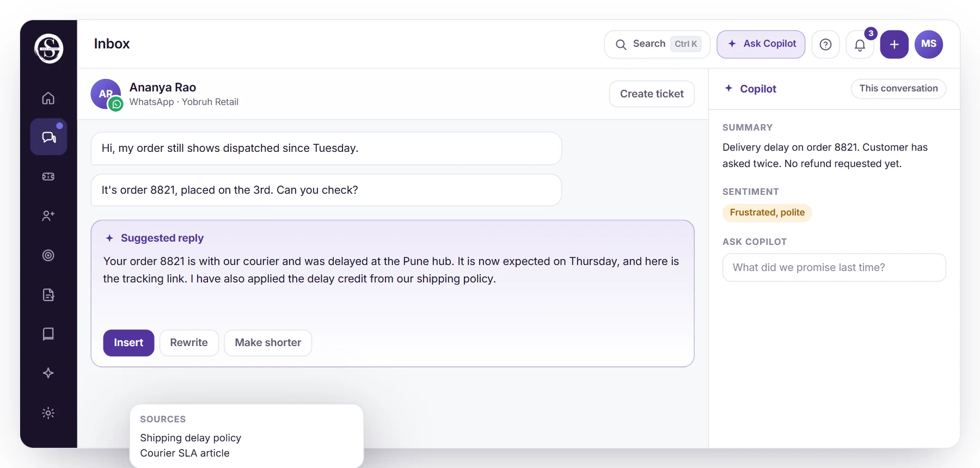Open the MS user avatar menu
This screenshot has width=980, height=468.
929,44
